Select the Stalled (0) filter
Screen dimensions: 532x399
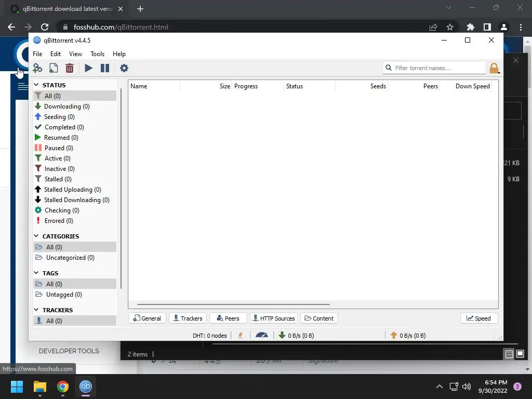click(x=75, y=179)
